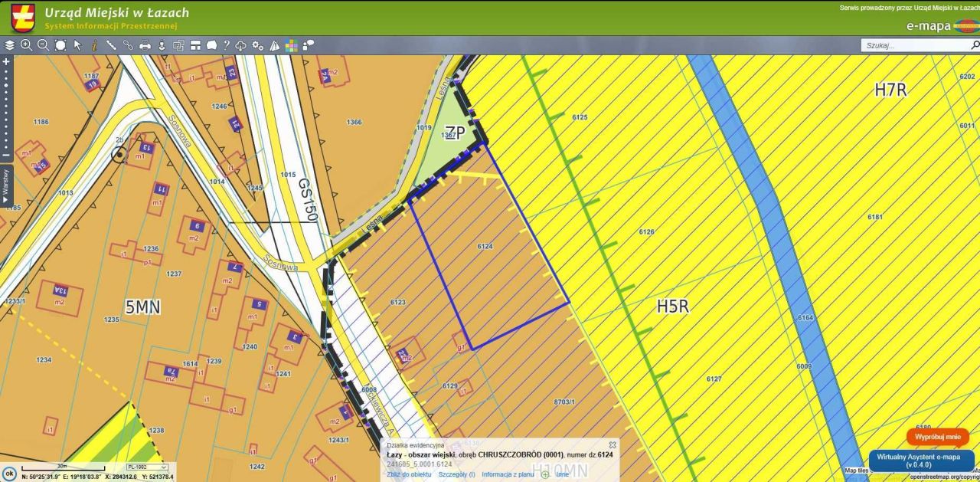
Task: Click parcel label 6129 on map
Action: point(449,386)
